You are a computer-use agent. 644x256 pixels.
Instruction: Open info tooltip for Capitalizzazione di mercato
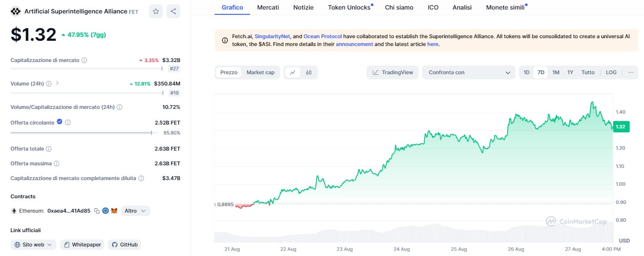click(x=84, y=60)
